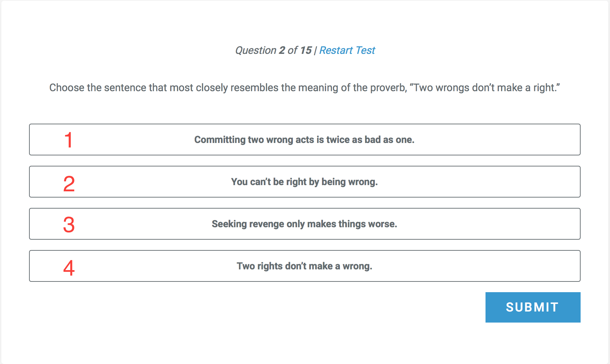This screenshot has width=610, height=364.
Task: Choose option "You can't be right by being wrong"
Action: [305, 182]
